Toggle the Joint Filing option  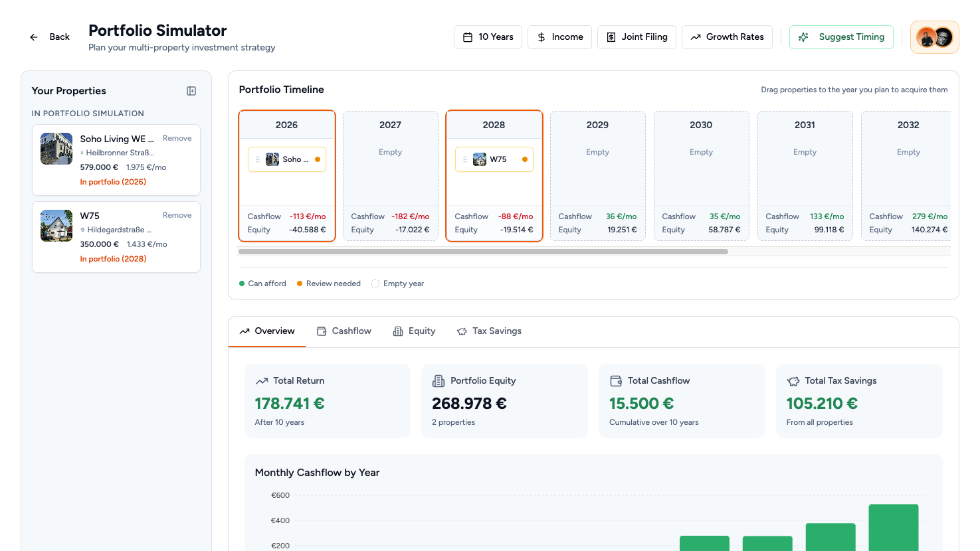(637, 37)
